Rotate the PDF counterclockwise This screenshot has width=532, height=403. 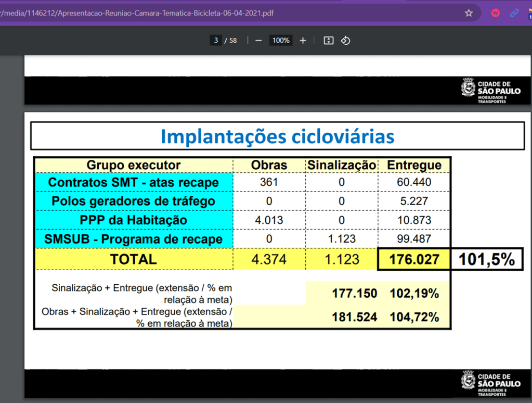[345, 41]
